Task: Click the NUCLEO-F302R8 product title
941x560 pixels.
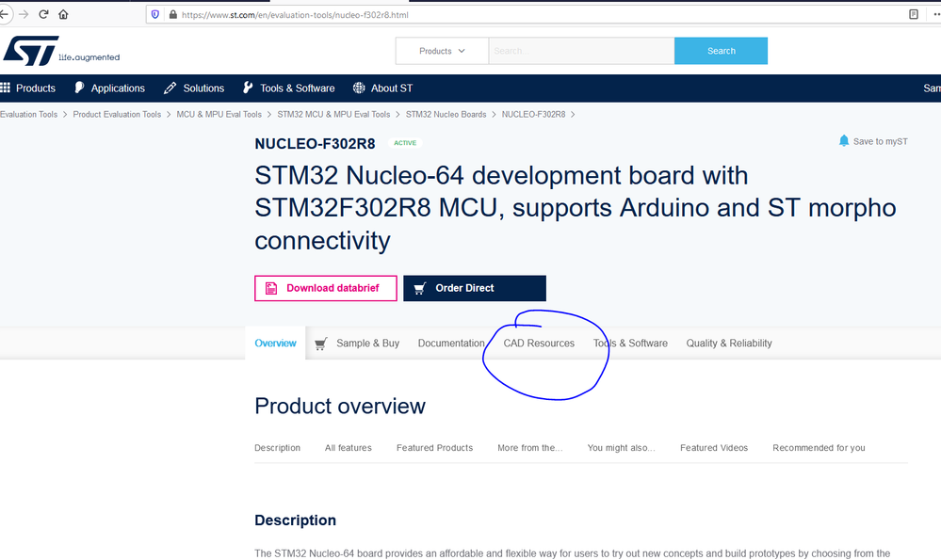Action: pyautogui.click(x=315, y=144)
